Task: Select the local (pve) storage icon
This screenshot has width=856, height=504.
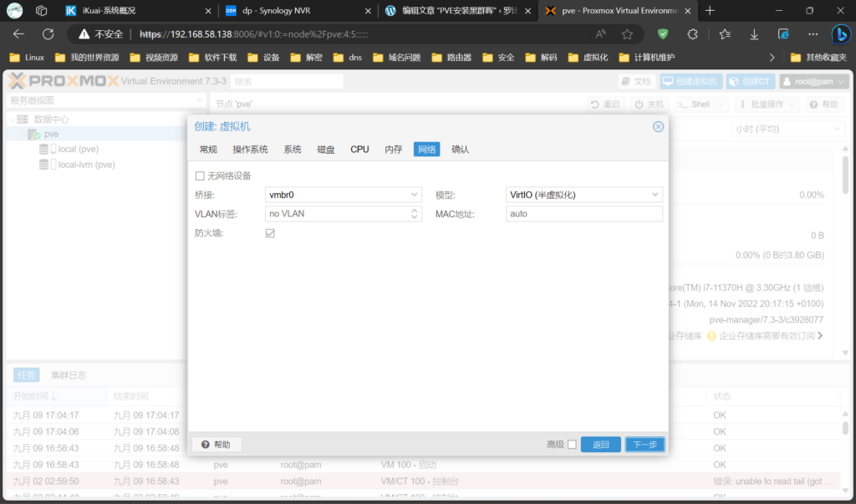Action: tap(43, 149)
